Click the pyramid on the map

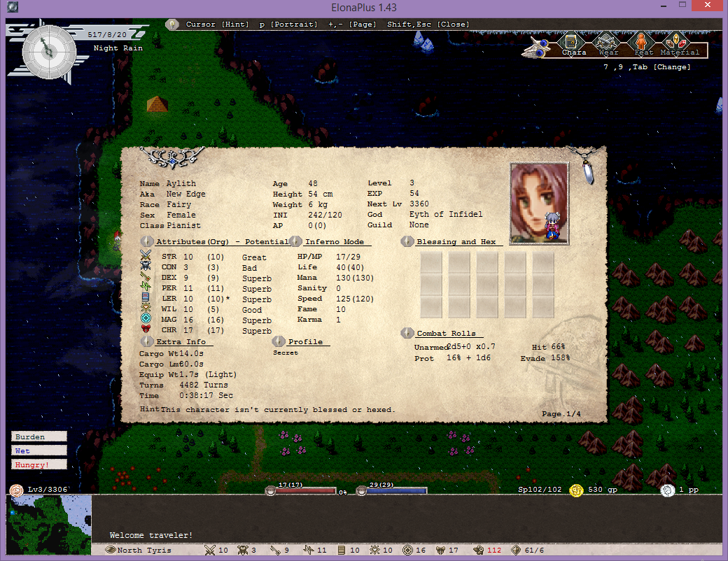coord(157,104)
